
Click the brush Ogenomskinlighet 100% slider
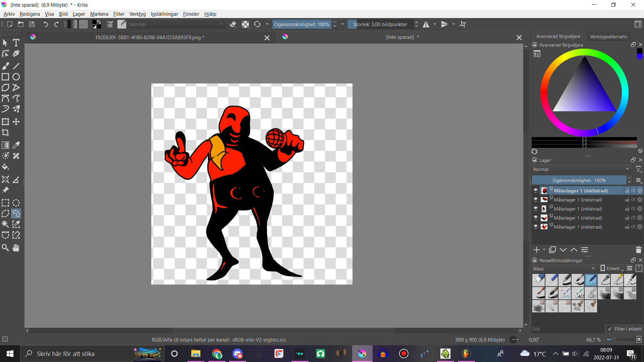pos(302,24)
